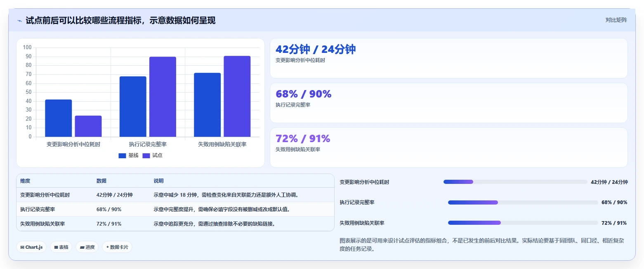Click 执行记录完整率 caption in data card
644x269 pixels.
coord(293,105)
